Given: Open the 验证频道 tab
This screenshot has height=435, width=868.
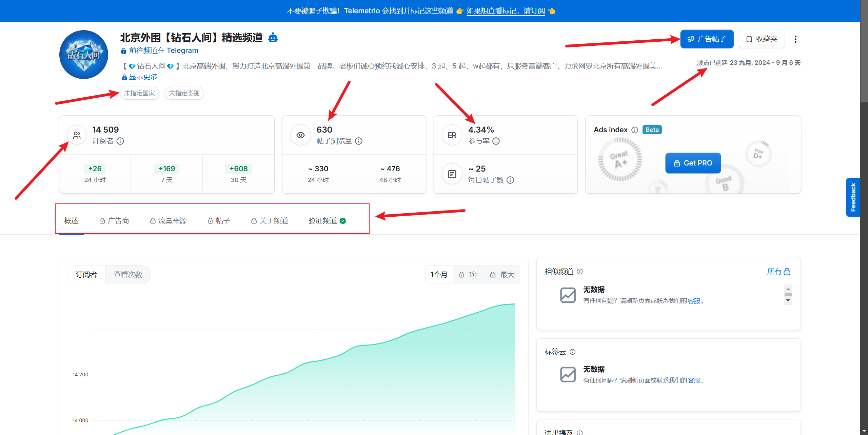Looking at the screenshot, I should point(327,221).
